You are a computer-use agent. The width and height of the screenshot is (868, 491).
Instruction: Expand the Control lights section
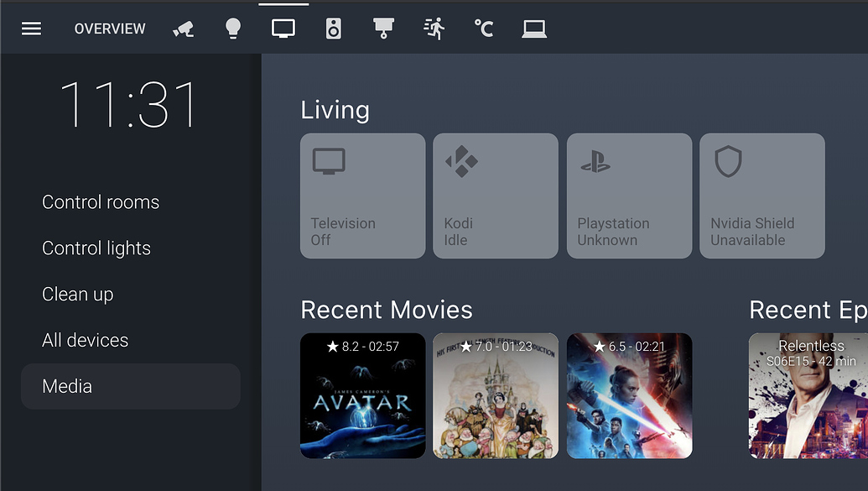pos(96,248)
